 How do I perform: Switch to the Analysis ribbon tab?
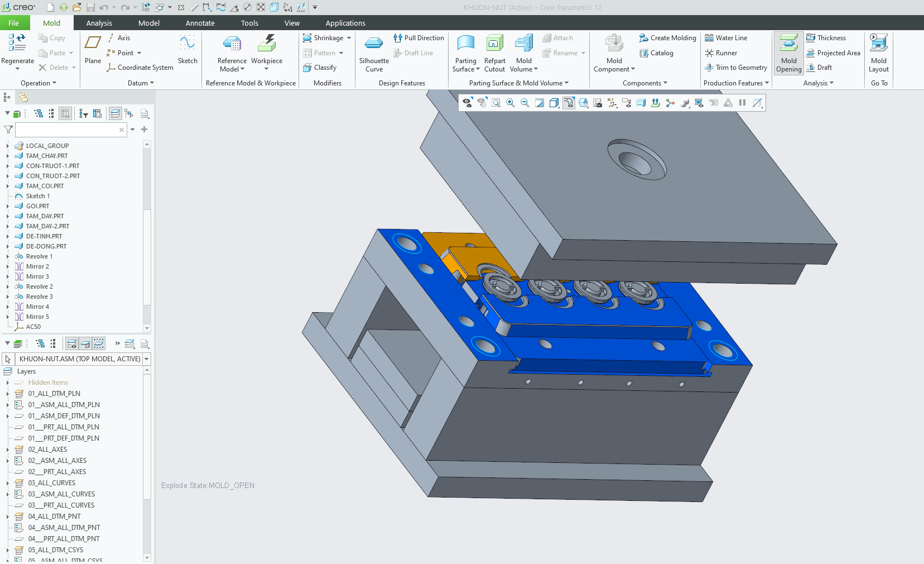pos(99,23)
